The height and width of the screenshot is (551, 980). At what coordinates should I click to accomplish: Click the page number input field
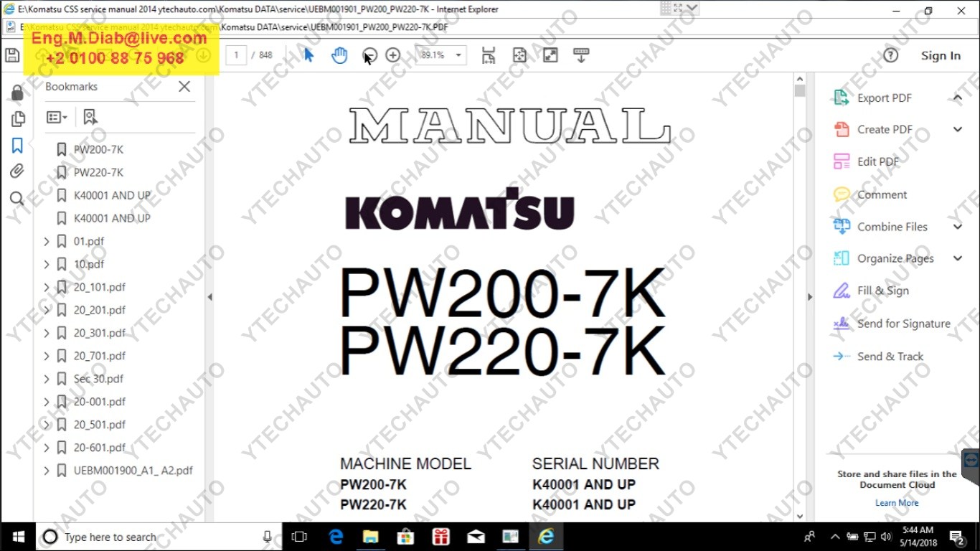click(x=236, y=55)
